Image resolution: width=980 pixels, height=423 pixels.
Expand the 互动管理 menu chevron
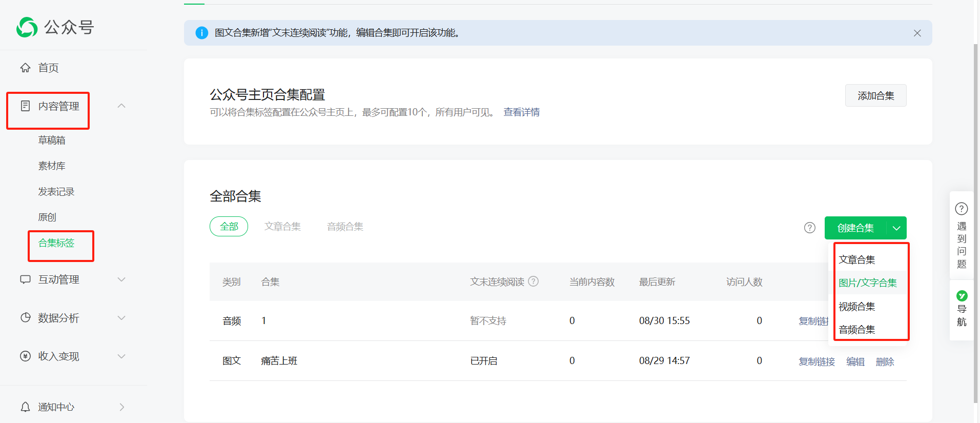tap(121, 279)
